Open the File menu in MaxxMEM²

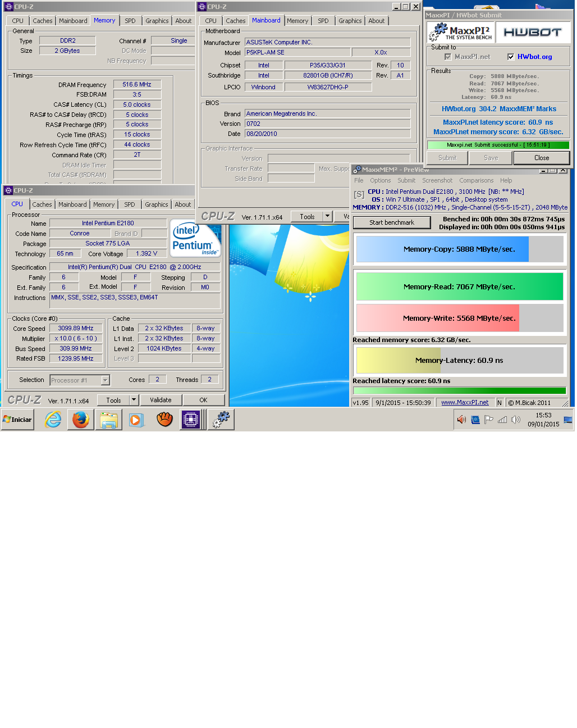[359, 180]
